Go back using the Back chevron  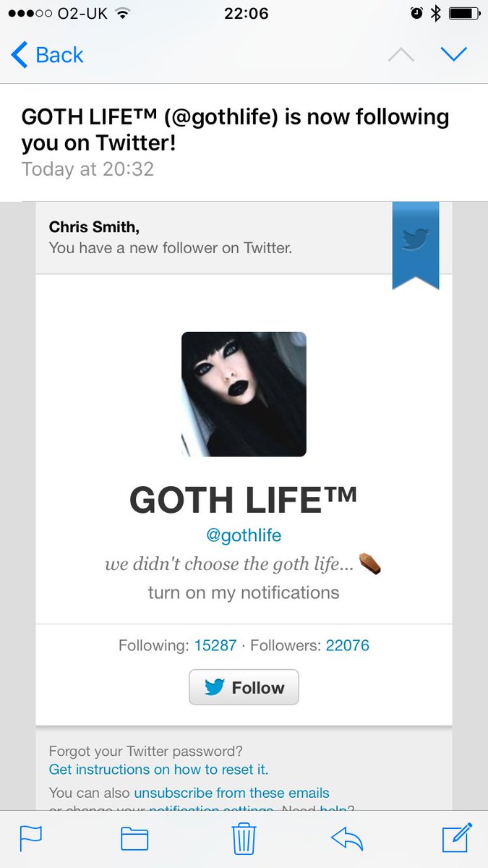click(x=47, y=55)
